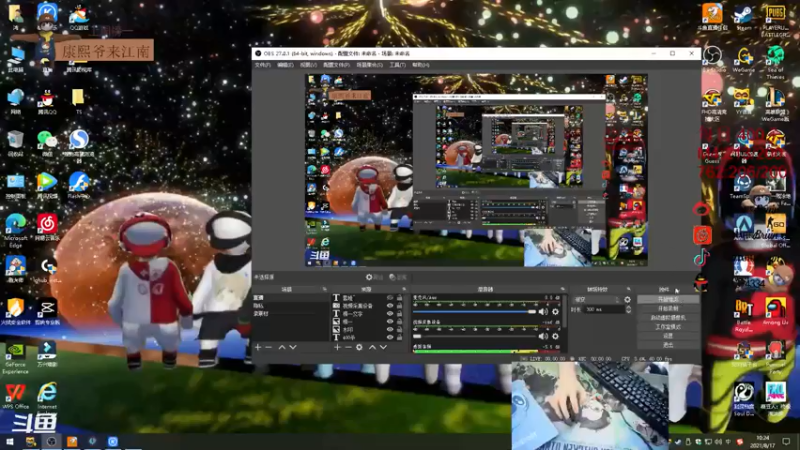Screen dimensions: 800x450
Task: Toggle lock of 视频采集设备 source
Action: [399, 306]
